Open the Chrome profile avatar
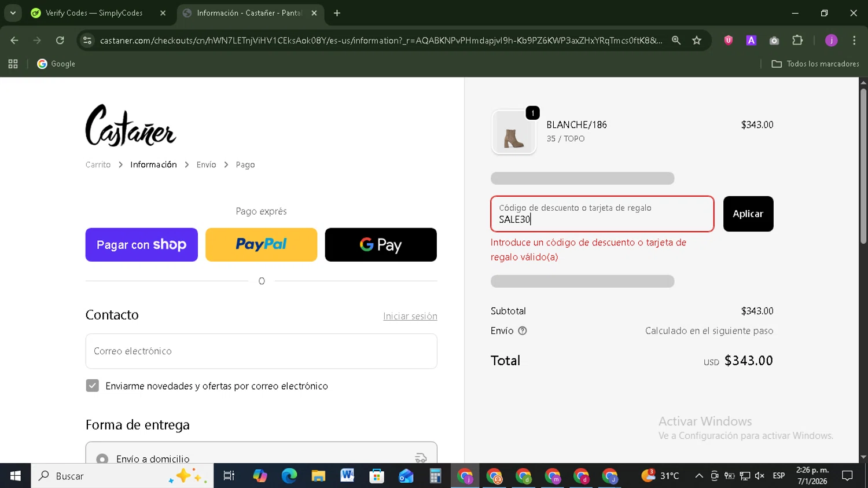 click(832, 41)
